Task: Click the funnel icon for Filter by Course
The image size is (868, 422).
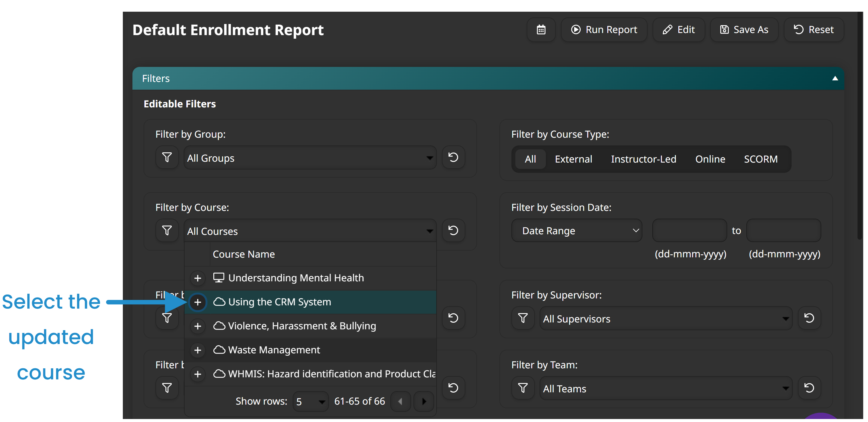Action: pos(167,230)
